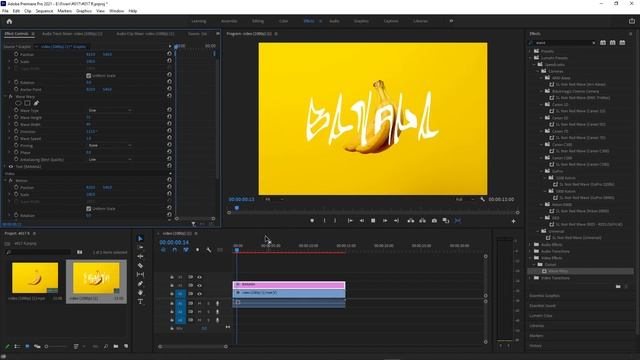Select the Track Select Forward tool

pyautogui.click(x=140, y=247)
